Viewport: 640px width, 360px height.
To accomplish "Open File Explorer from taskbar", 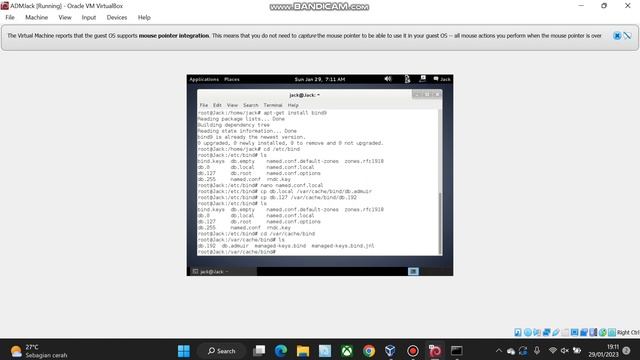I will (x=303, y=351).
